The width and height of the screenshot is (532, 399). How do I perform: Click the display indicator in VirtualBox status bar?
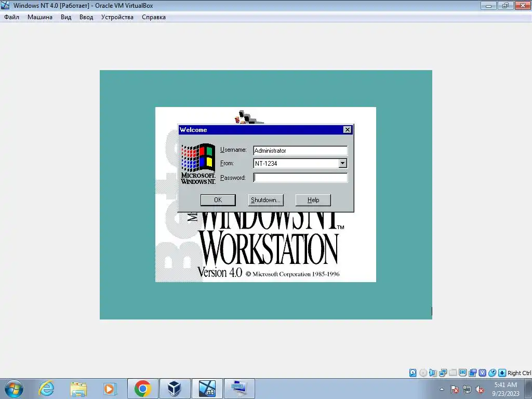click(462, 373)
